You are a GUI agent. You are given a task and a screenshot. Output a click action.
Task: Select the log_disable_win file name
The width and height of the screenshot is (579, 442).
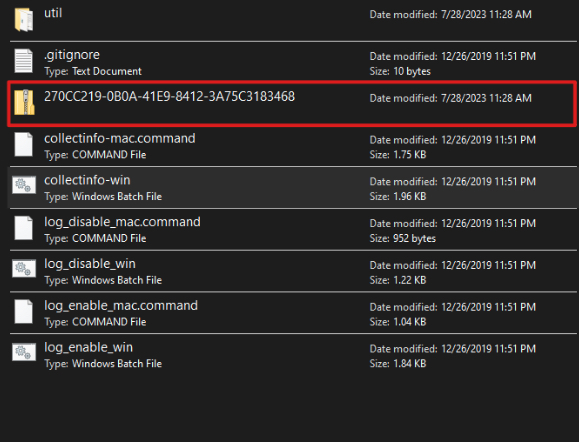[90, 264]
